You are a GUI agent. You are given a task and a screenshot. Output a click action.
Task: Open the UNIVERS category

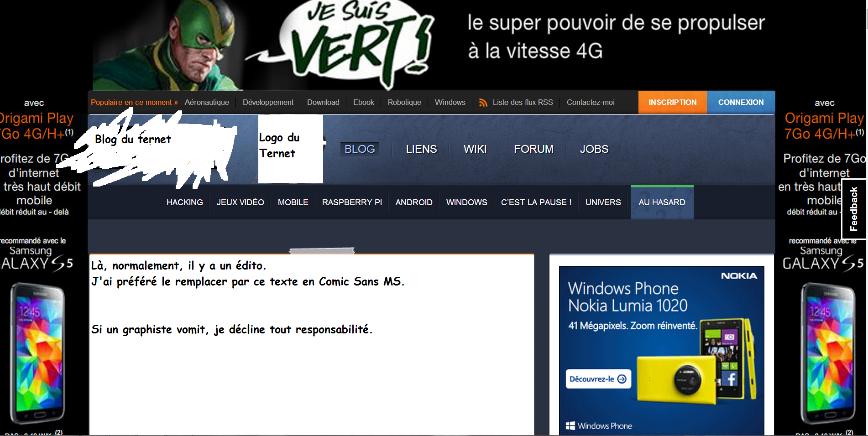tap(603, 202)
